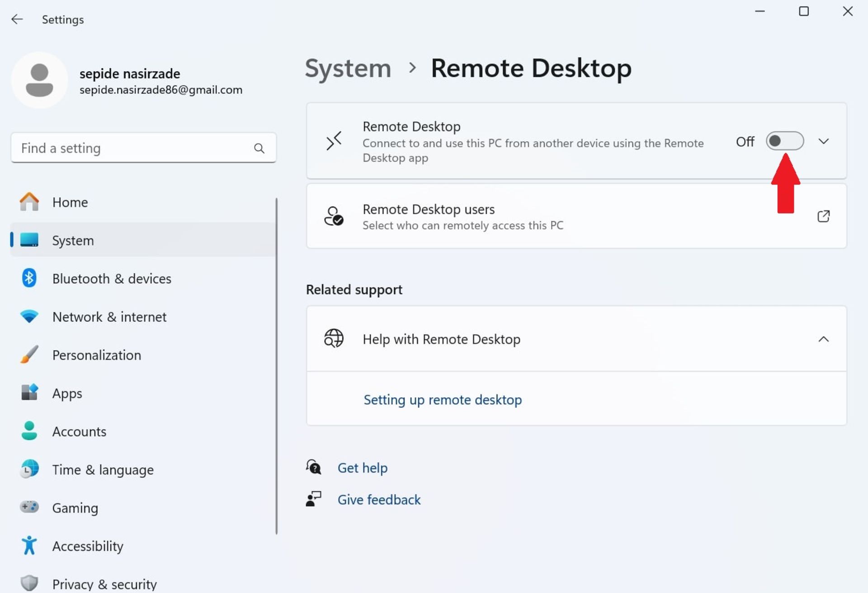
Task: Click the sepide.nasirzade86@gmail.com email text
Action: tap(161, 89)
